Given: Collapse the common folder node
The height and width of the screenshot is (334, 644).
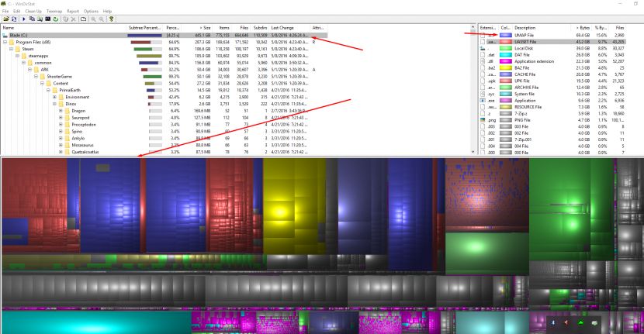Looking at the screenshot, I should [x=23, y=63].
